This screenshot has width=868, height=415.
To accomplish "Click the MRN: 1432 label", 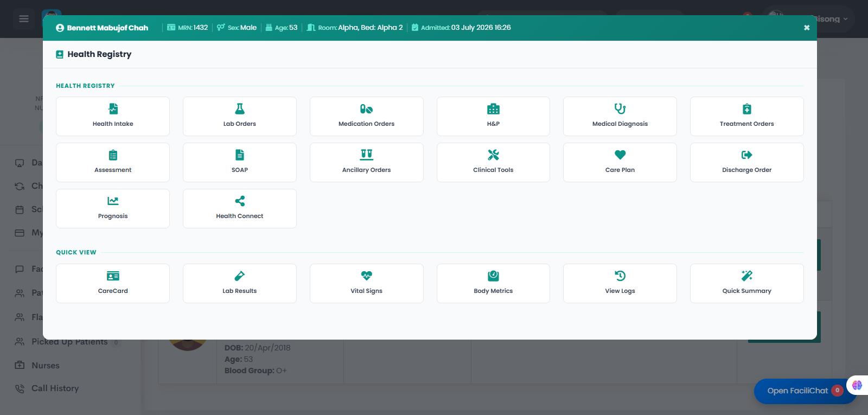I will click(x=188, y=28).
